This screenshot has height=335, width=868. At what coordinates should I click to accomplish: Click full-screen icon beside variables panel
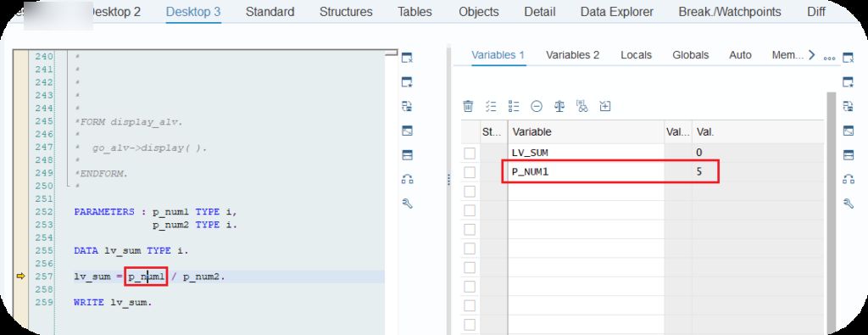848,131
